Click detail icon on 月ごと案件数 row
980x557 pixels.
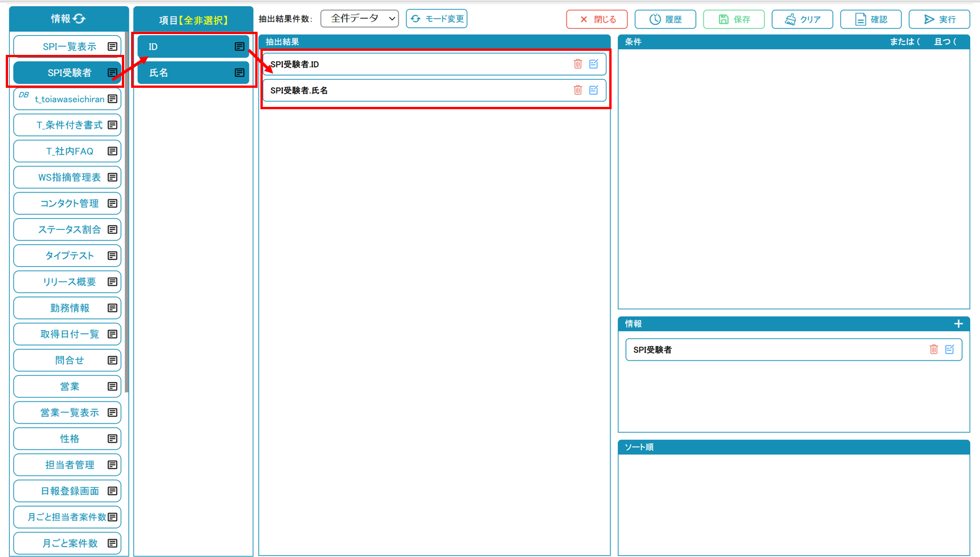(x=113, y=543)
